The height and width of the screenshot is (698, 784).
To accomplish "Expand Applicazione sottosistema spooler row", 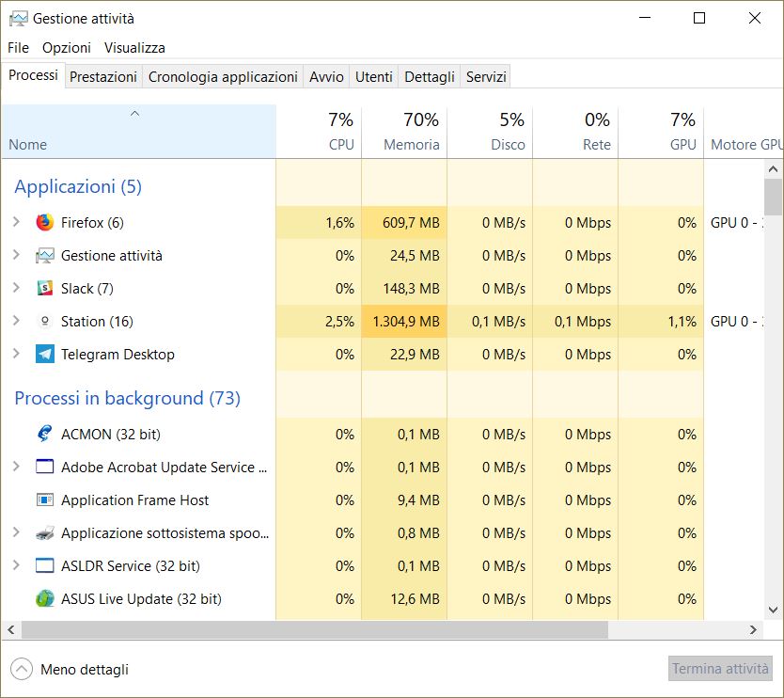I will tap(17, 532).
